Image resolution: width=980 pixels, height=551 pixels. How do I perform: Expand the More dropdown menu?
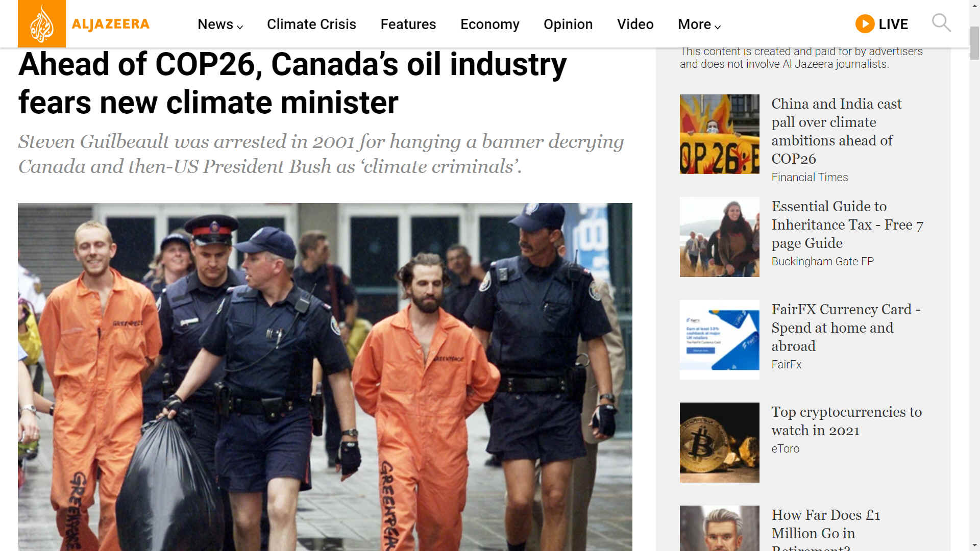coord(699,24)
